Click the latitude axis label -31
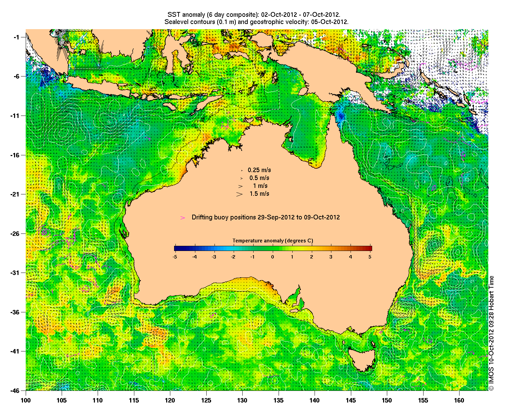514x420 pixels. [x=15, y=273]
